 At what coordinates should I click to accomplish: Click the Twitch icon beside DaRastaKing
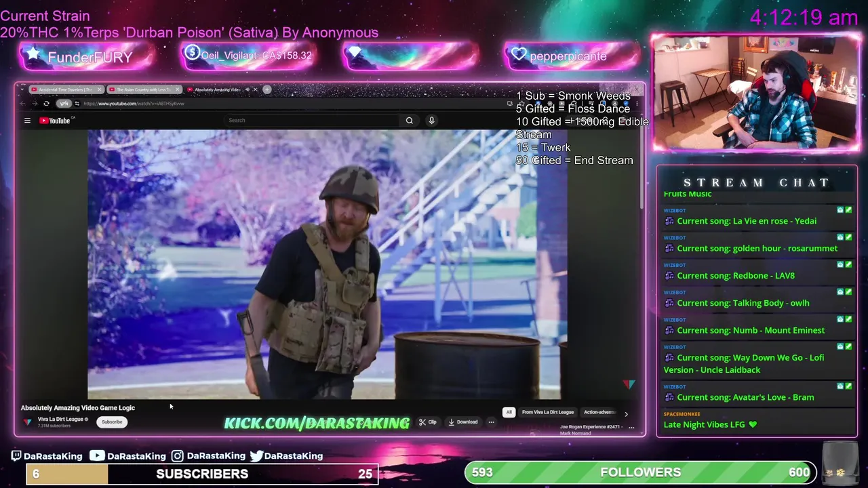(x=16, y=456)
